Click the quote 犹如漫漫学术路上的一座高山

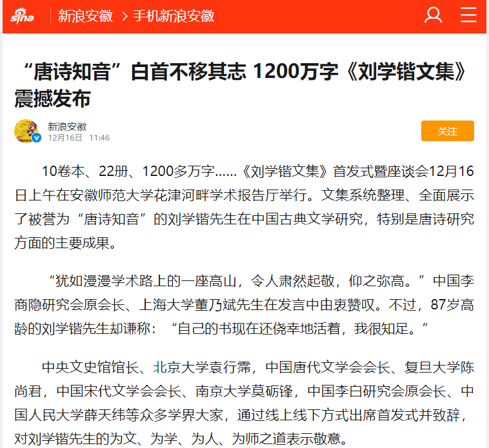coord(146,281)
